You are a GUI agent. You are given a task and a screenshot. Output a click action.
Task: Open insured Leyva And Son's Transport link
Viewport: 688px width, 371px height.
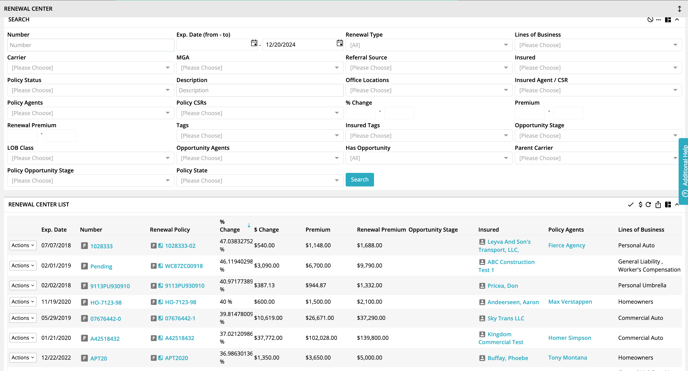[x=504, y=246]
